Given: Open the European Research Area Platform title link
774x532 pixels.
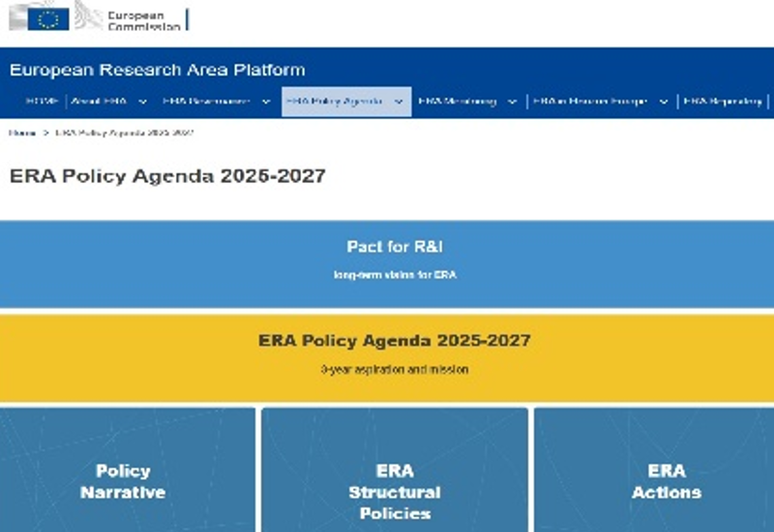Looking at the screenshot, I should coord(158,70).
